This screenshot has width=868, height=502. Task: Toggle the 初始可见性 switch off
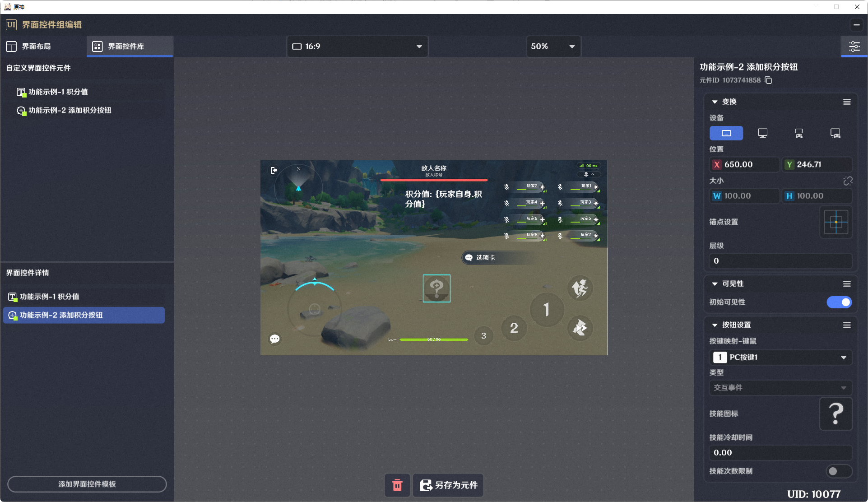tap(839, 302)
